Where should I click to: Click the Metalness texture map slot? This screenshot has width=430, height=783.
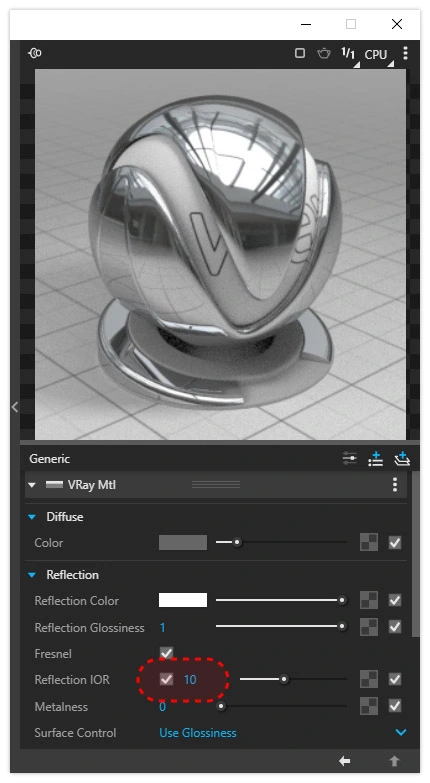point(369,706)
